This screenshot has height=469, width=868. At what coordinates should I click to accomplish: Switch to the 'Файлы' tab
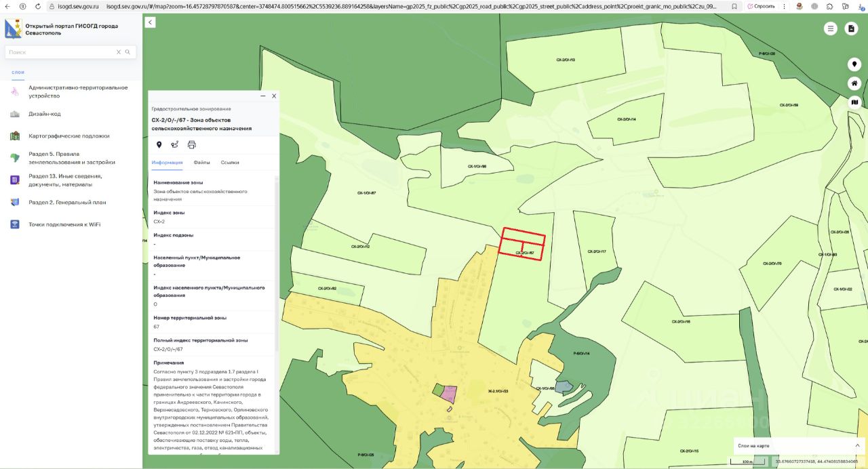(201, 163)
